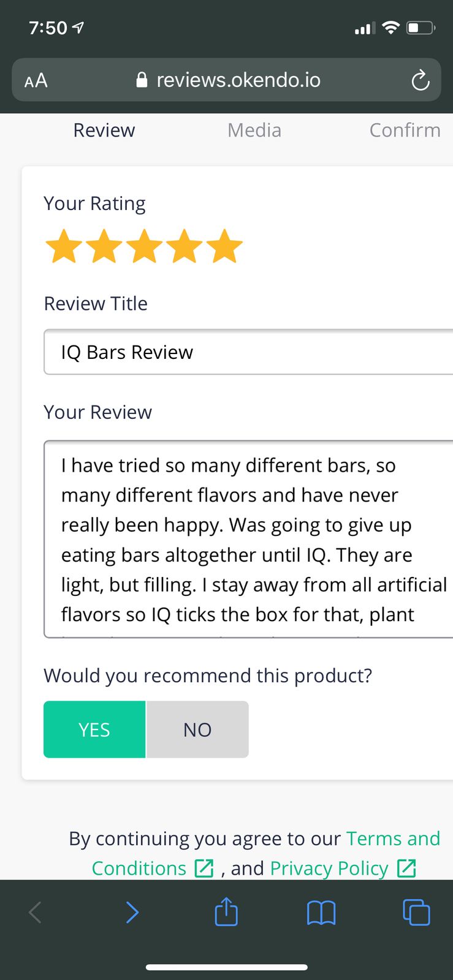
Task: Set rating to five stars
Action: pos(225,246)
